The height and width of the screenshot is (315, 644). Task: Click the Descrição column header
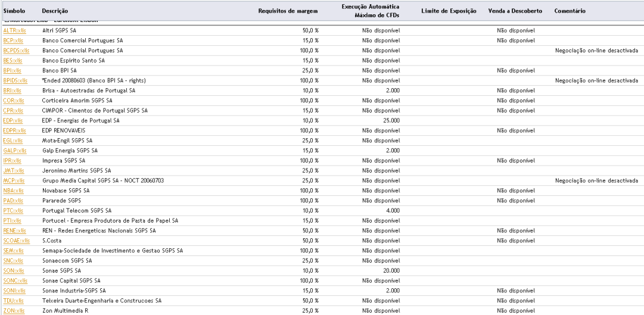pos(55,11)
